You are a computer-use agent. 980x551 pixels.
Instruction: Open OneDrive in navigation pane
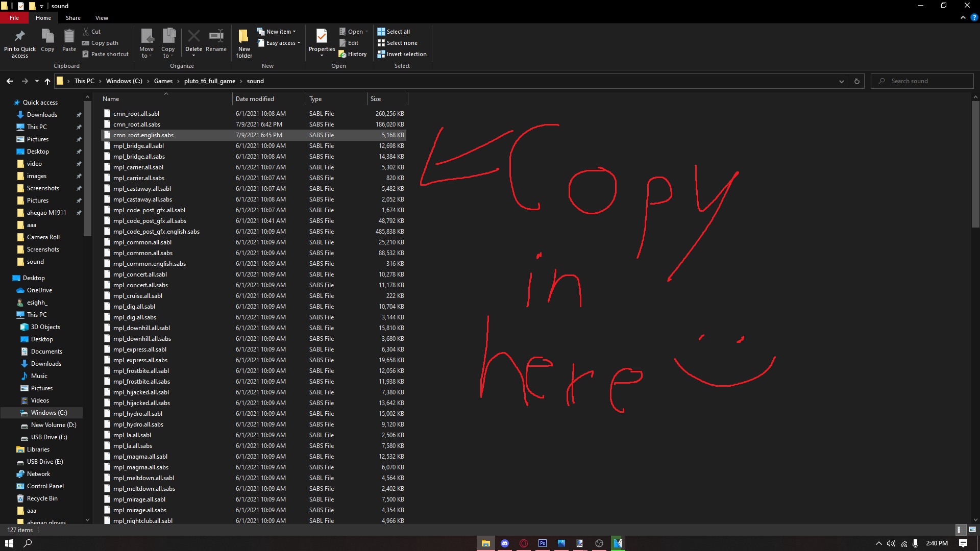[39, 290]
